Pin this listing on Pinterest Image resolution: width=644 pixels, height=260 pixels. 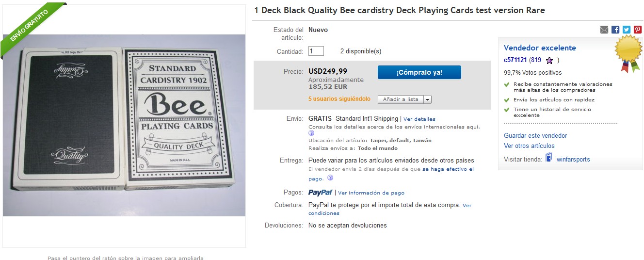coord(638,30)
